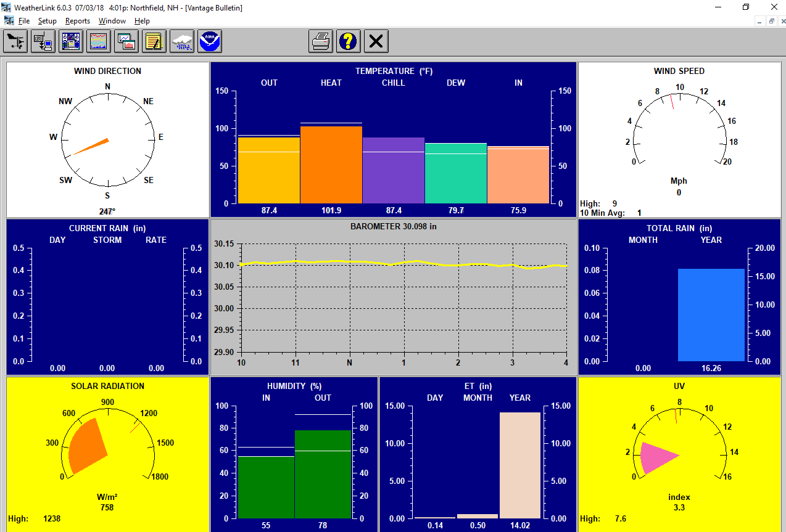Click the UV High 7.6 text
Viewport: 786px width, 532px height.
(603, 518)
